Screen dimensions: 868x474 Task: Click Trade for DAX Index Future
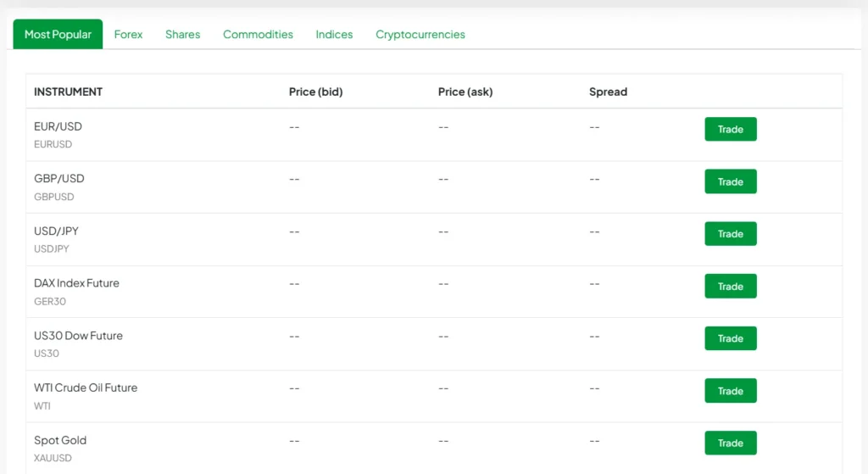pyautogui.click(x=730, y=287)
